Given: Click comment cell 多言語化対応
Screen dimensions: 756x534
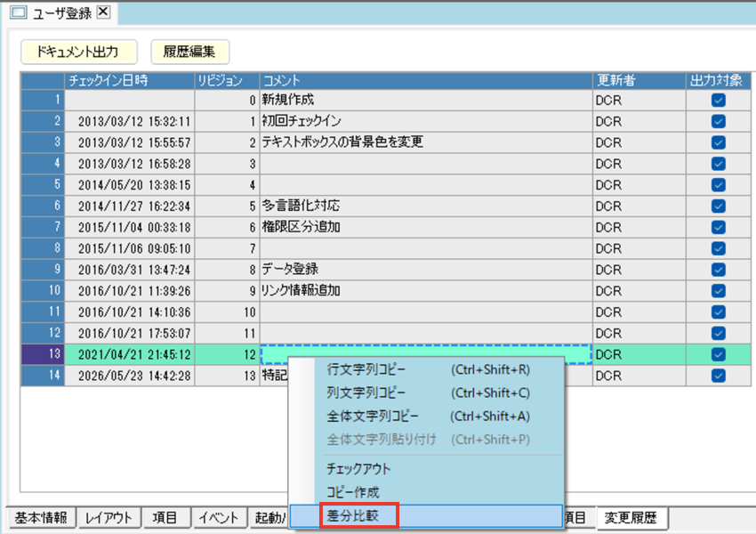Looking at the screenshot, I should (426, 206).
